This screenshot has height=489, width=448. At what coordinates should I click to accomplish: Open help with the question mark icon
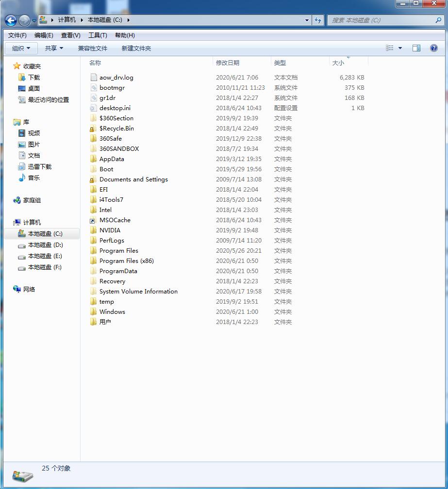433,48
